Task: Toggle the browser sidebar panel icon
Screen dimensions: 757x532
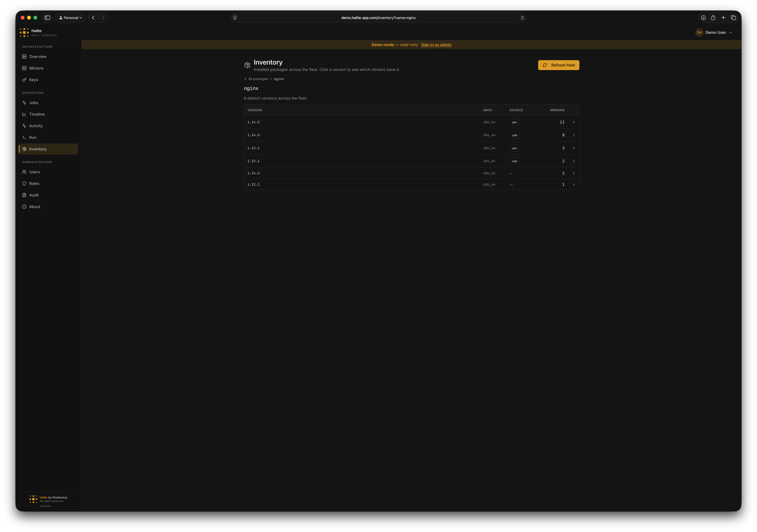Action: pos(47,18)
